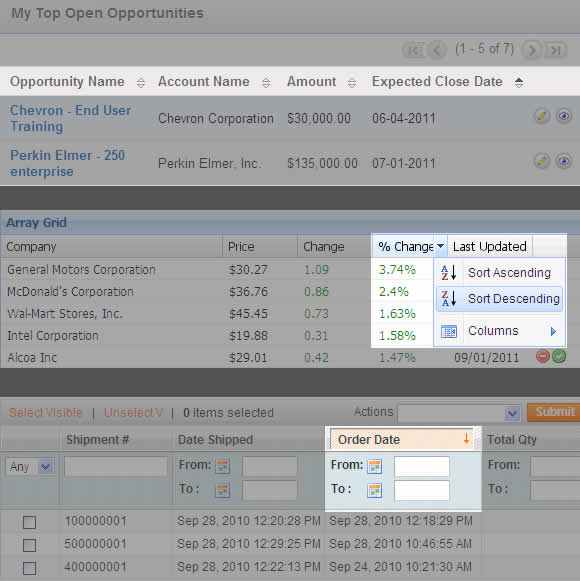Click Order Date descending sort arrow
The height and width of the screenshot is (581, 580).
466,439
